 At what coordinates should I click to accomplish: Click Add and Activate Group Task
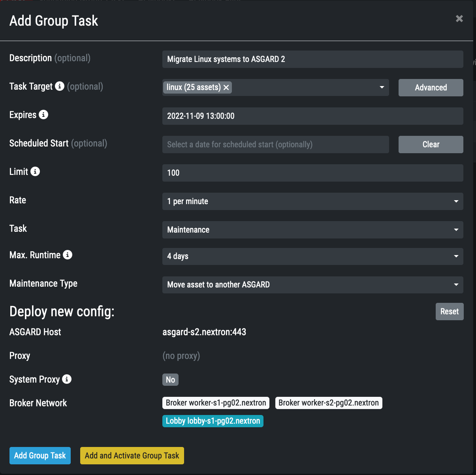coord(132,456)
